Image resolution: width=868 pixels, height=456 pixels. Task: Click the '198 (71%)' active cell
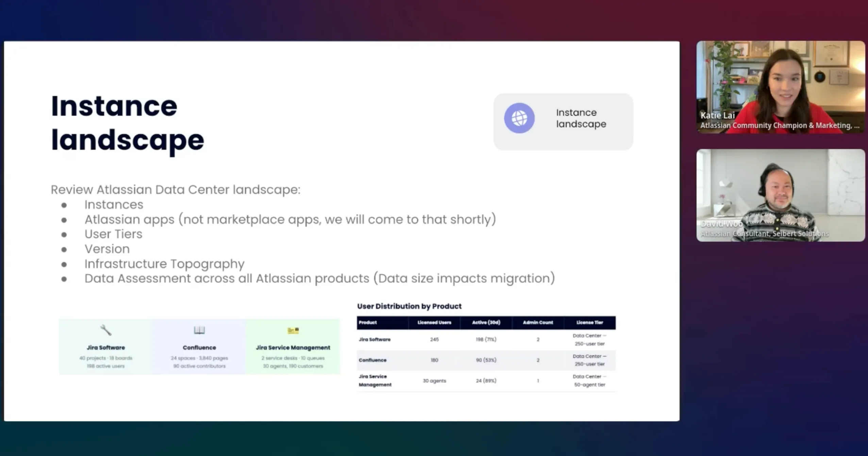[x=486, y=340]
